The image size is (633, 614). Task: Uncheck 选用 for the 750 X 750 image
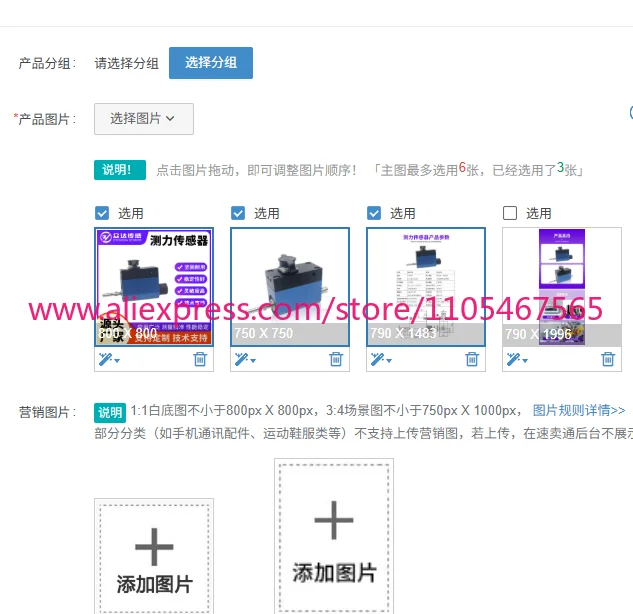[238, 213]
